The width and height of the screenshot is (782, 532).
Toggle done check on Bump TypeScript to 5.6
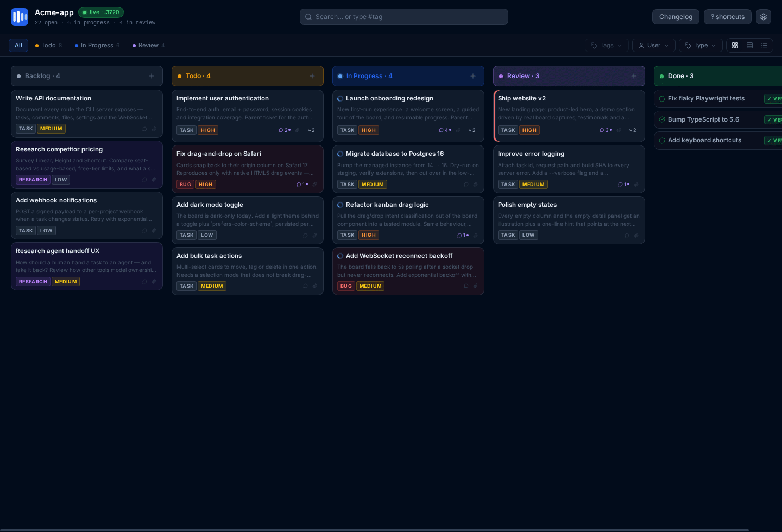click(x=662, y=120)
